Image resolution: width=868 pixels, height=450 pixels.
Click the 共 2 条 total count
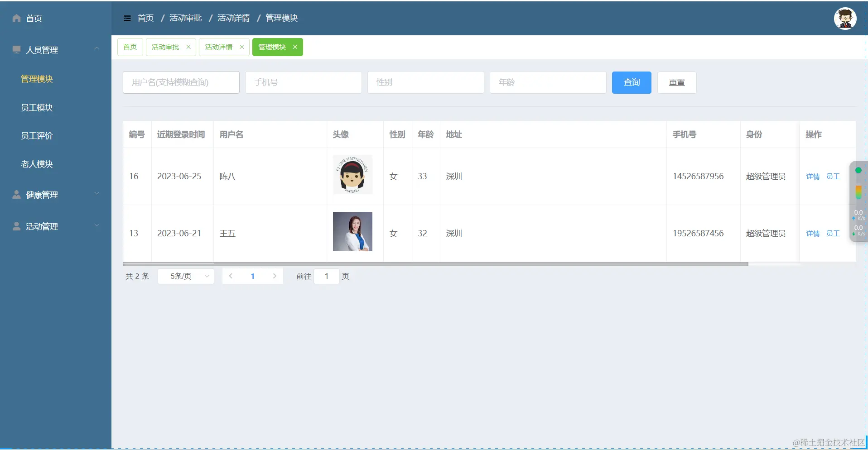(137, 276)
